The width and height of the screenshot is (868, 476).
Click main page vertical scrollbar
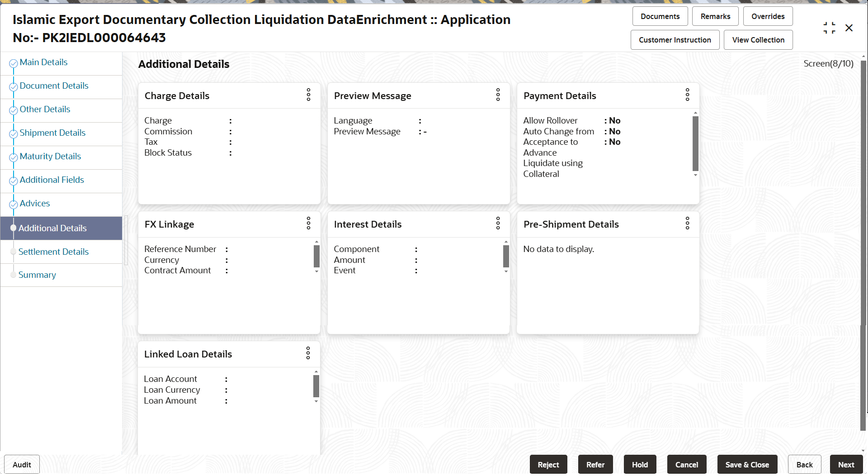pos(863,245)
